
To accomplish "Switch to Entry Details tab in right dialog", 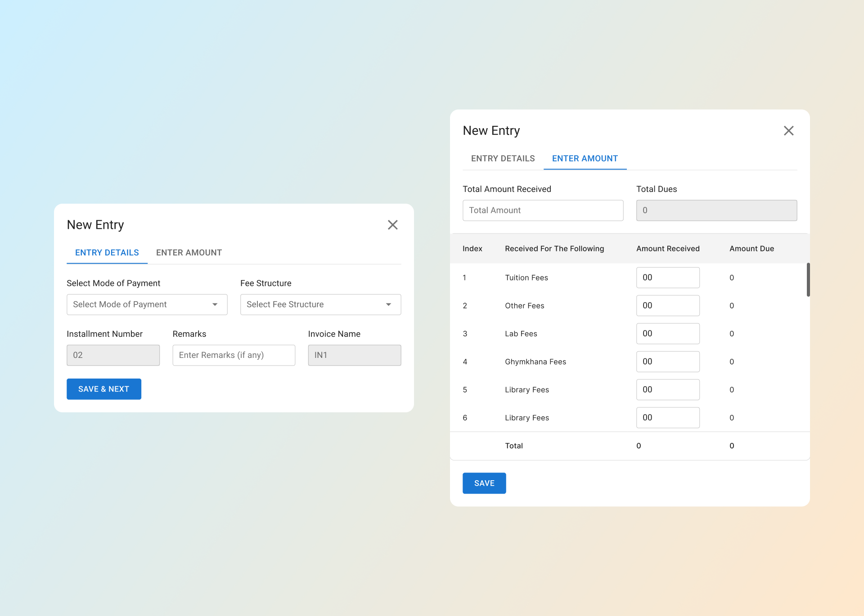I will pyautogui.click(x=503, y=159).
